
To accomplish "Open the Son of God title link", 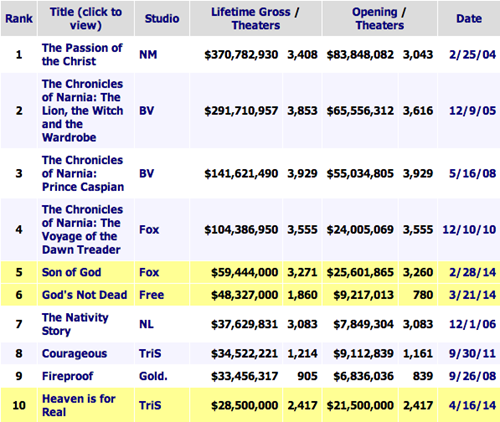I will coord(71,272).
